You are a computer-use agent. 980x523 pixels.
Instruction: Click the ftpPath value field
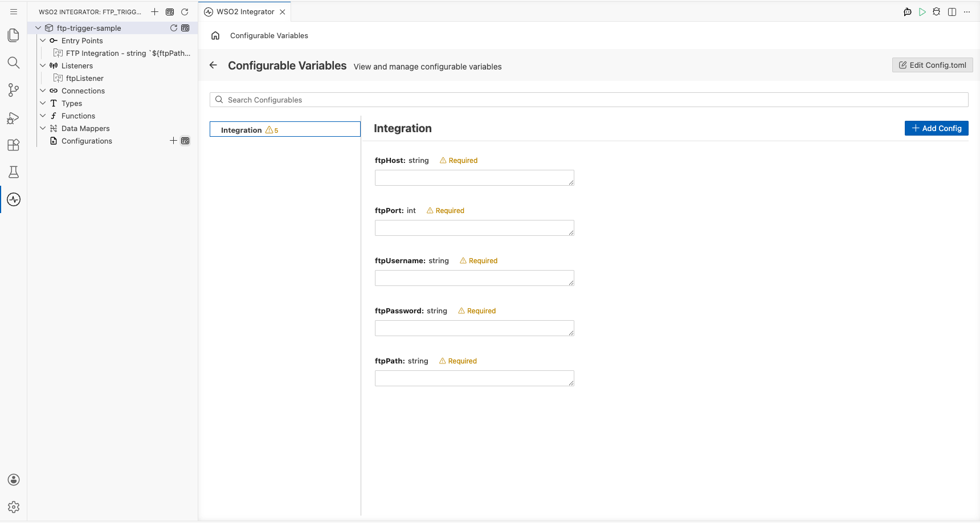(474, 378)
